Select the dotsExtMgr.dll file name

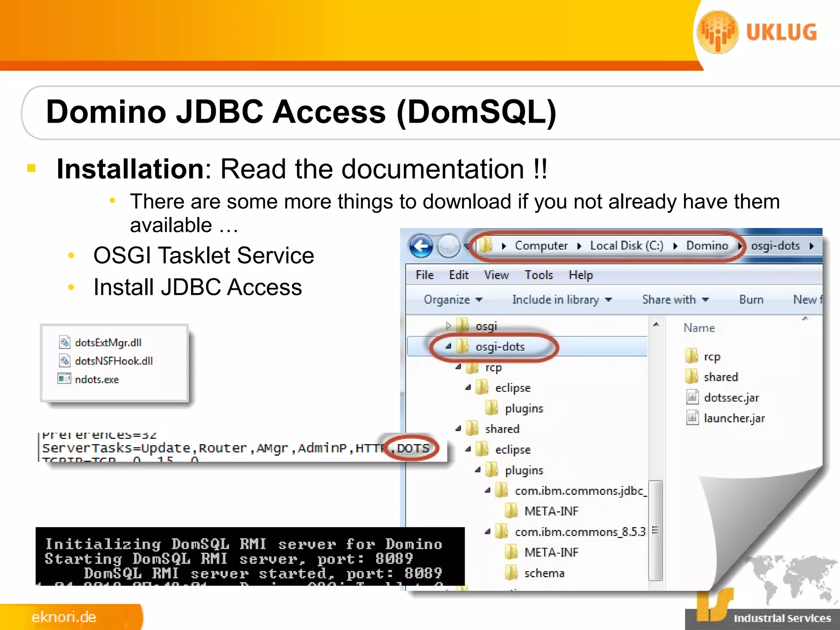point(108,342)
